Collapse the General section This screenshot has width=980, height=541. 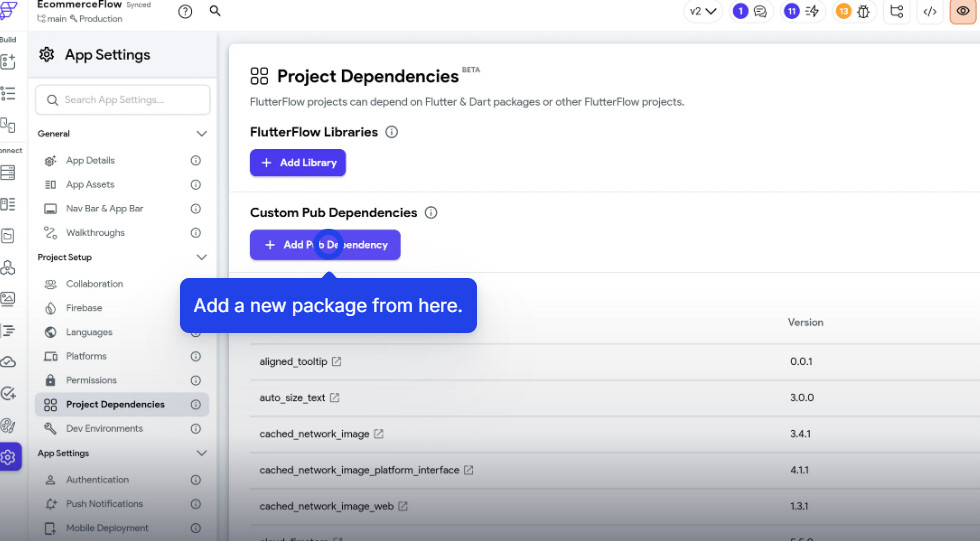point(201,134)
